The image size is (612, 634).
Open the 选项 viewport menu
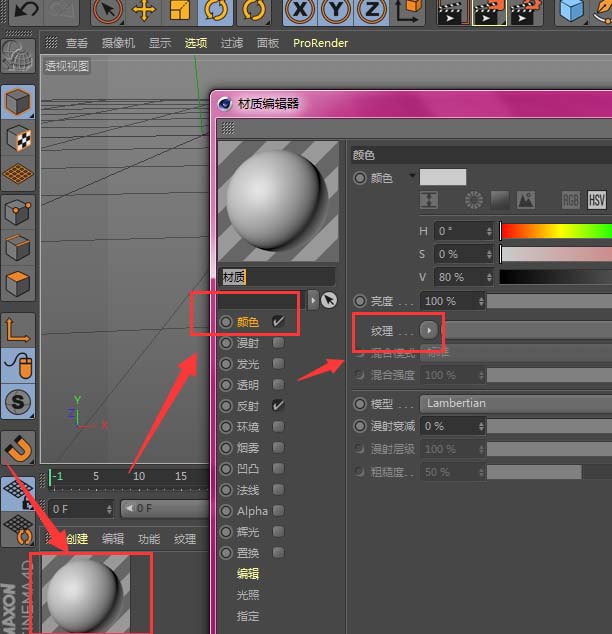(x=196, y=43)
